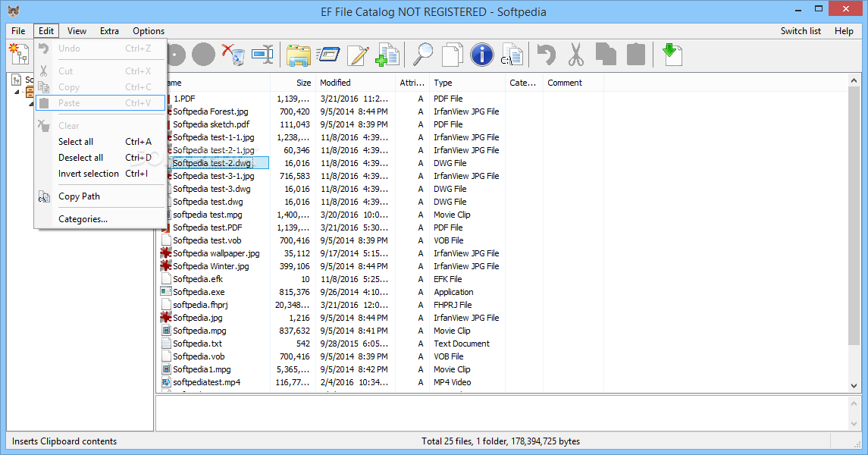Click the Text Document type cell
Viewport: 868px width, 455px height.
click(462, 344)
